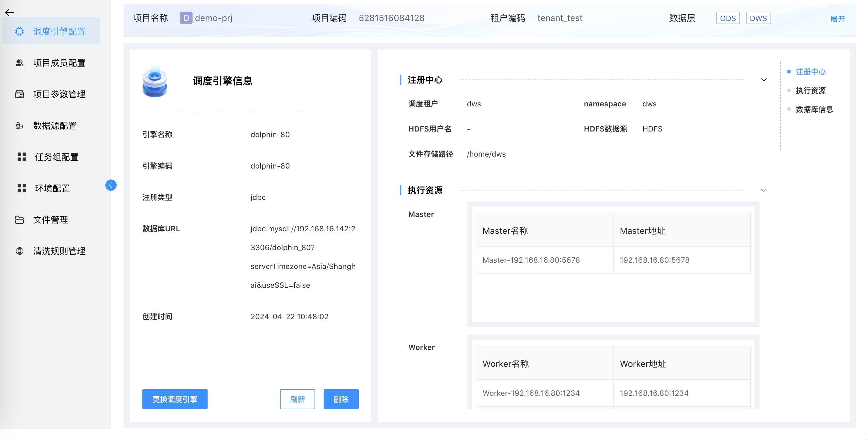Screen dimensions: 868x440
Task: Collapse the 执行资源 section
Action: (x=764, y=190)
